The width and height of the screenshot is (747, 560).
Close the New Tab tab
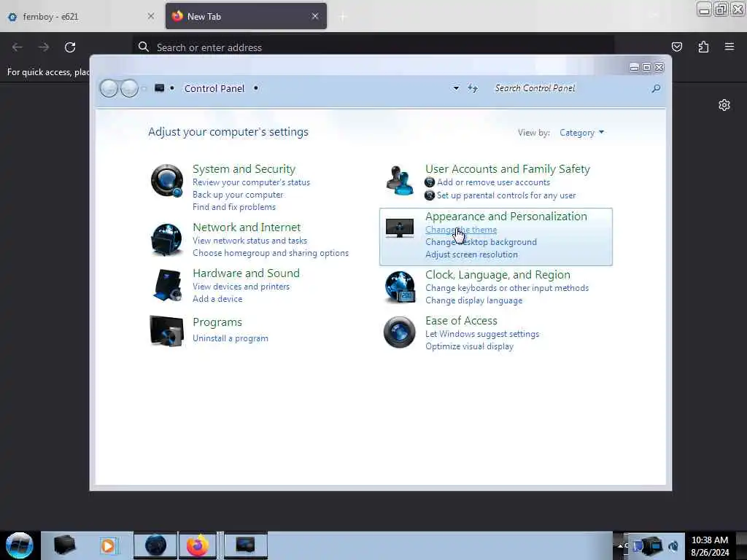click(x=315, y=16)
